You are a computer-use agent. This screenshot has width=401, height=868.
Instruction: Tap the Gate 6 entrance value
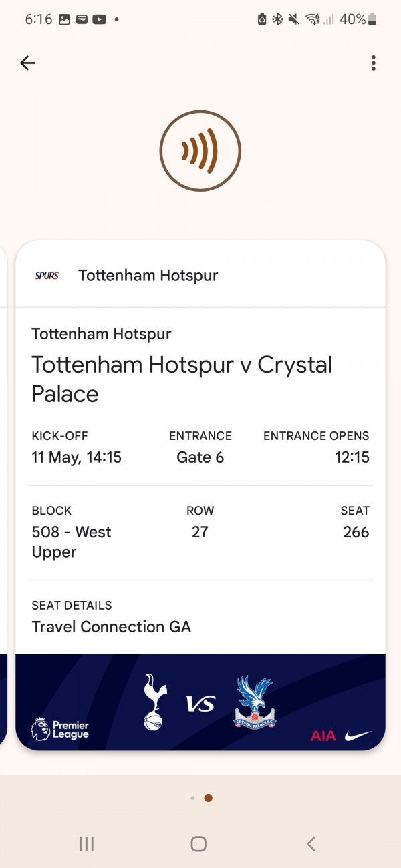coord(200,457)
